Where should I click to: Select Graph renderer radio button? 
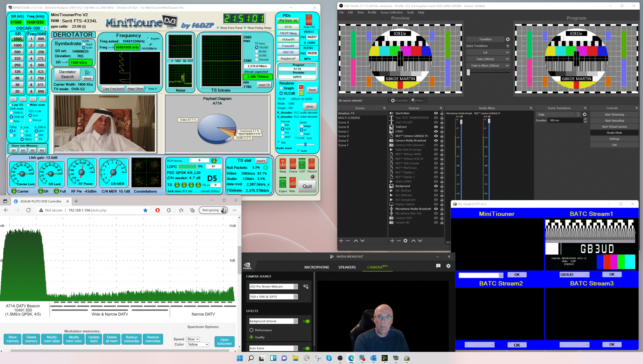[281, 88]
